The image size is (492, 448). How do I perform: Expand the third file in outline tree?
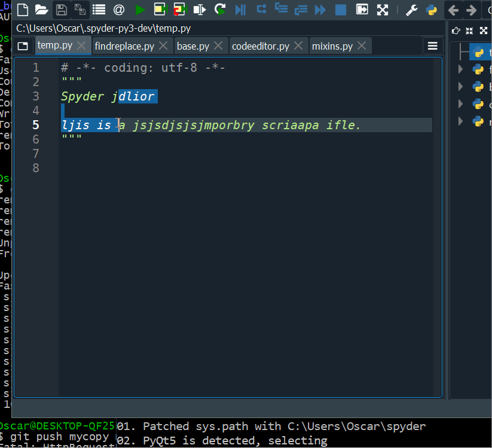(460, 87)
